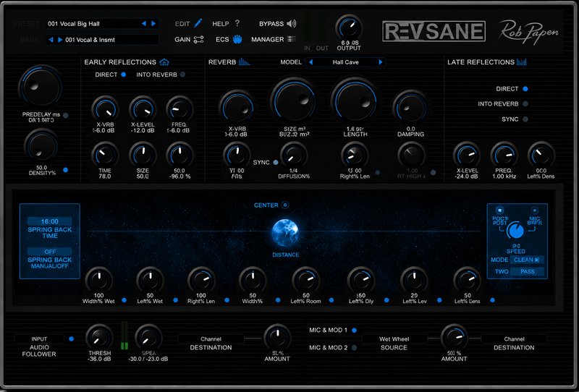Image resolution: width=579 pixels, height=392 pixels.
Task: Toggle the BYPASS speaker icon
Action: coord(292,24)
